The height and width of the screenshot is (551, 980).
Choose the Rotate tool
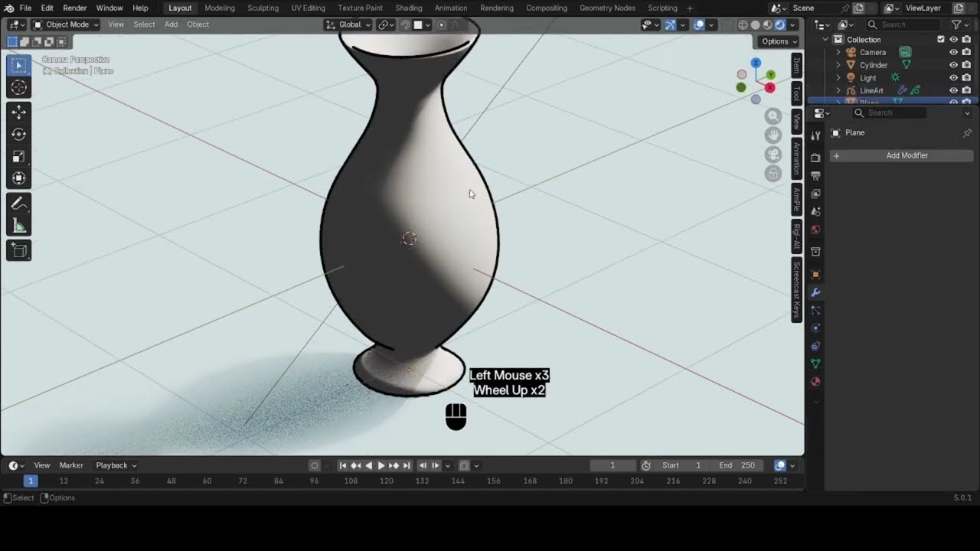pos(19,135)
